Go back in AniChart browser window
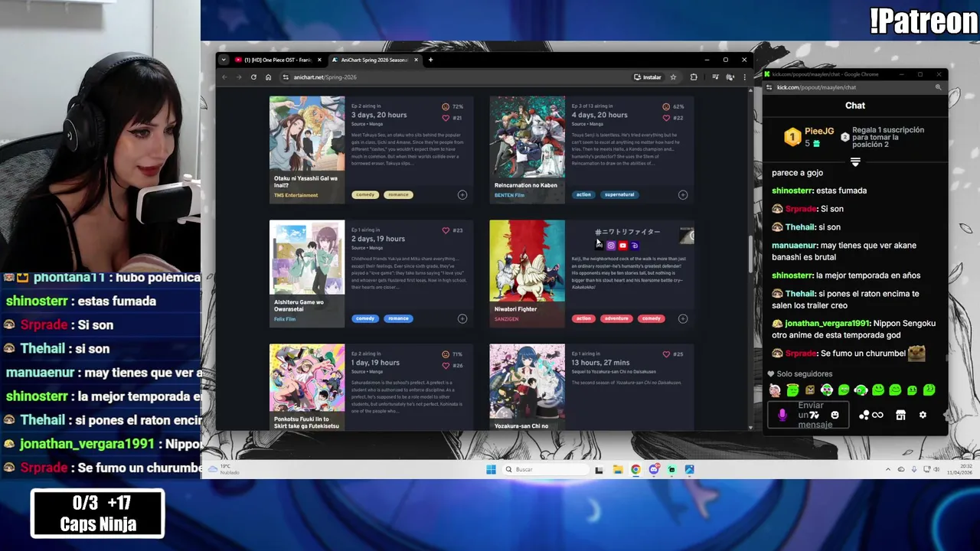The image size is (980, 551). pyautogui.click(x=224, y=77)
